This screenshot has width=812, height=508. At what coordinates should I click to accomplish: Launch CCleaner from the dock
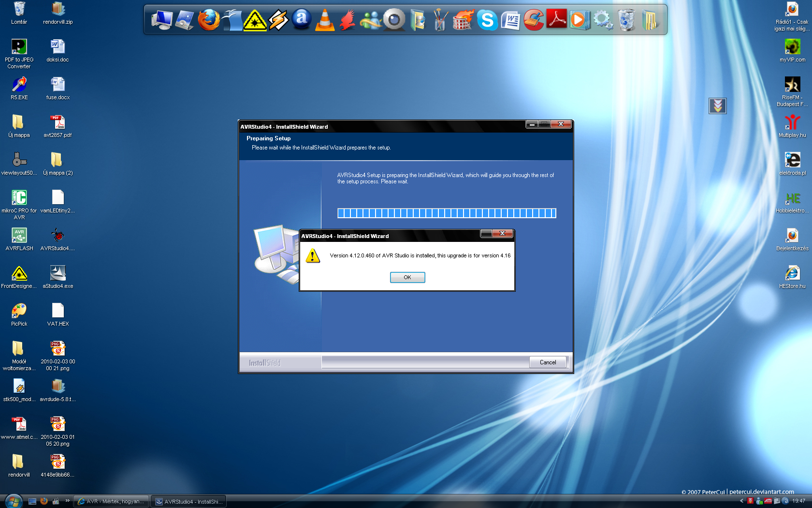point(534,20)
